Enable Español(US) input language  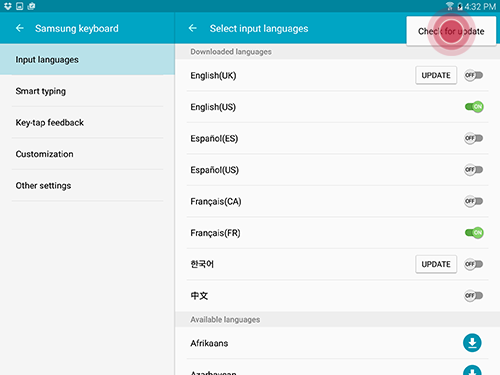pos(474,170)
